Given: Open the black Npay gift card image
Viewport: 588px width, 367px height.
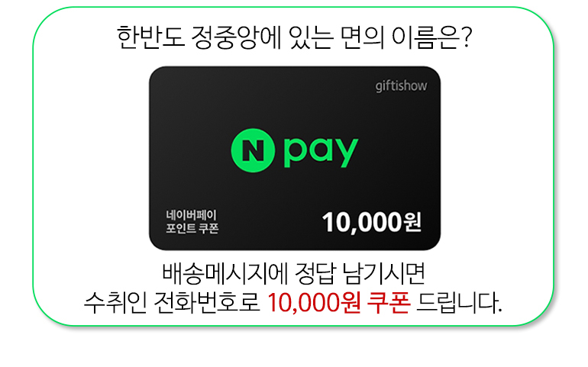Looking at the screenshot, I should pos(294,158).
